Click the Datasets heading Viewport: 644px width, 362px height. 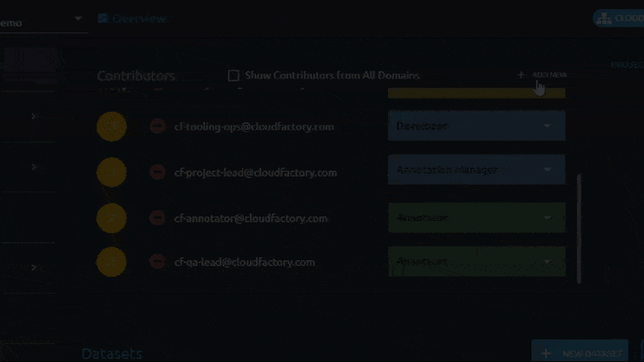pyautogui.click(x=112, y=354)
